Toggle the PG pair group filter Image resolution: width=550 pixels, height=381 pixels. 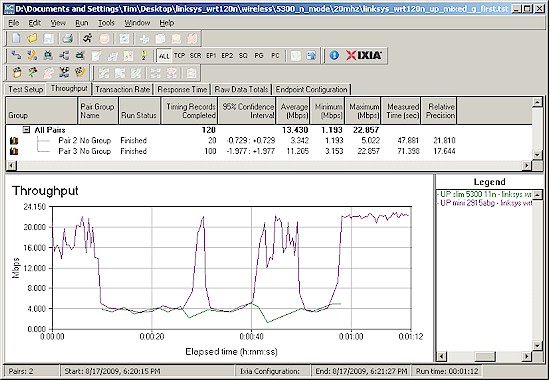[x=259, y=55]
